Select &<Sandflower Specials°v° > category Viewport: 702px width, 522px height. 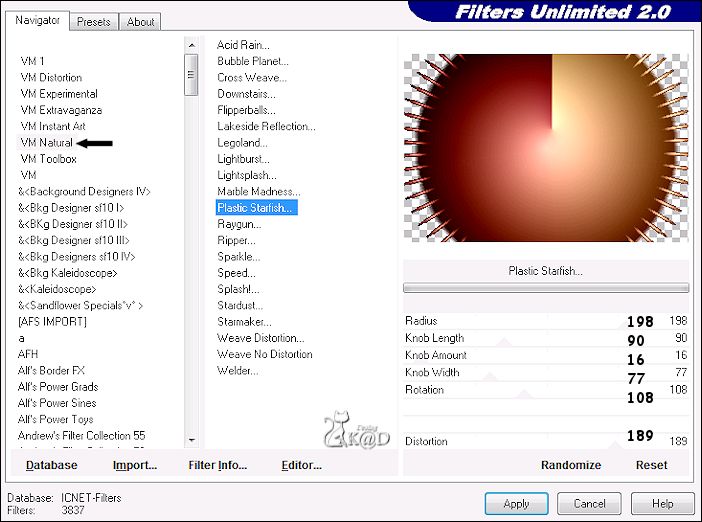(80, 305)
